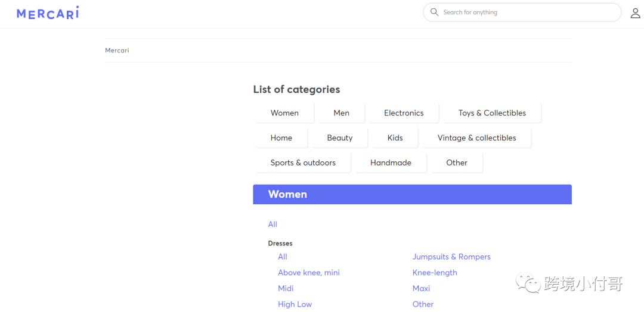Screen dimensions: 644x312
Task: Select the Men category button
Action: [341, 113]
